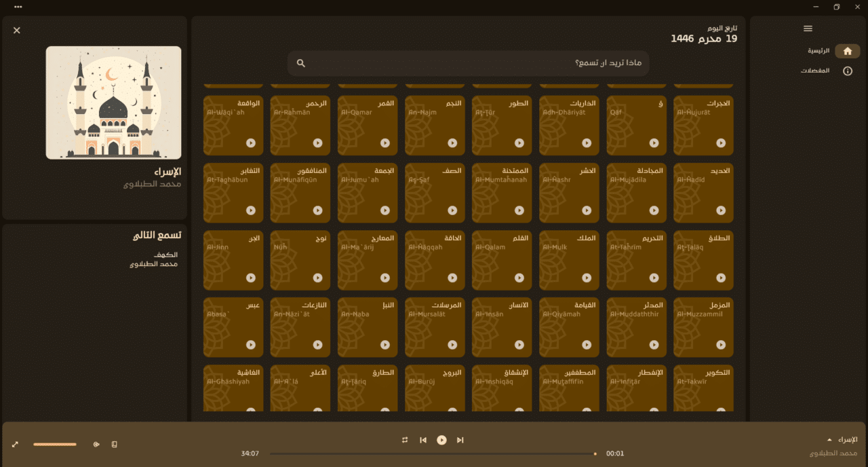Play surah Al-Jumuʿah
868x467 pixels.
coord(385,210)
